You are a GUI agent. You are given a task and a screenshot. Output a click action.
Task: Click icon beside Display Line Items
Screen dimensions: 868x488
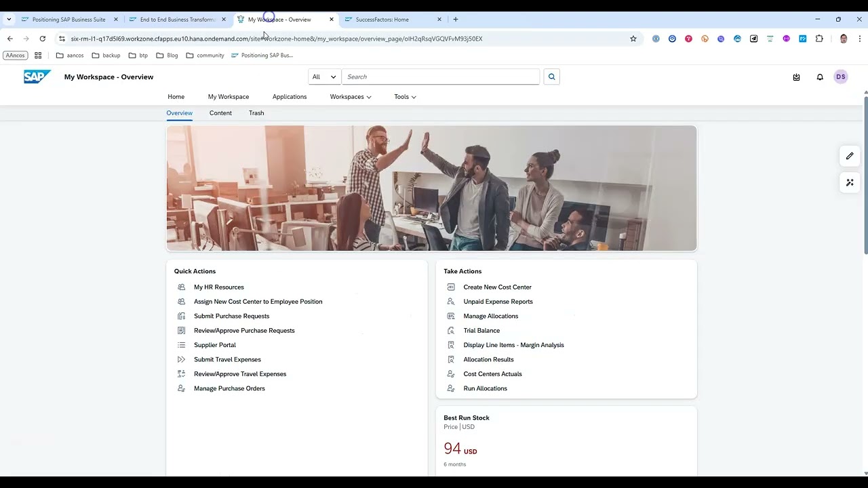tap(451, 345)
